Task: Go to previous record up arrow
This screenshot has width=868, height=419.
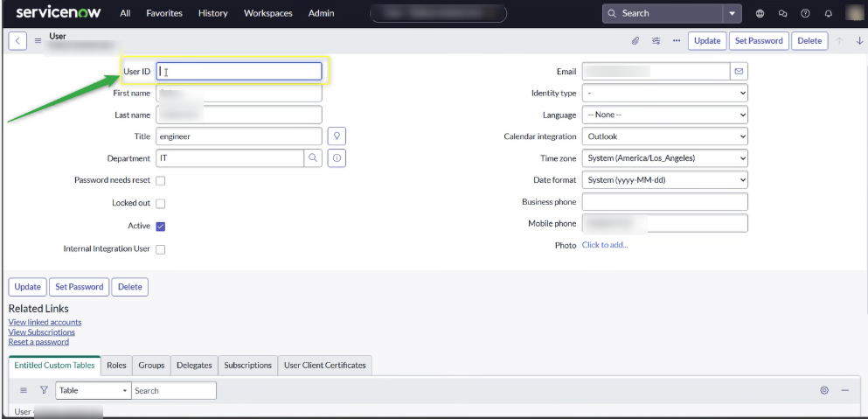Action: coord(839,40)
